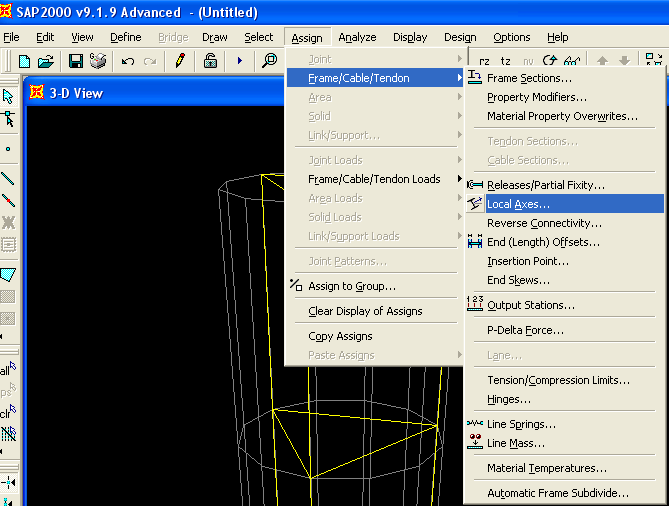Choose Output Stations
The width and height of the screenshot is (669, 506).
tap(565, 305)
